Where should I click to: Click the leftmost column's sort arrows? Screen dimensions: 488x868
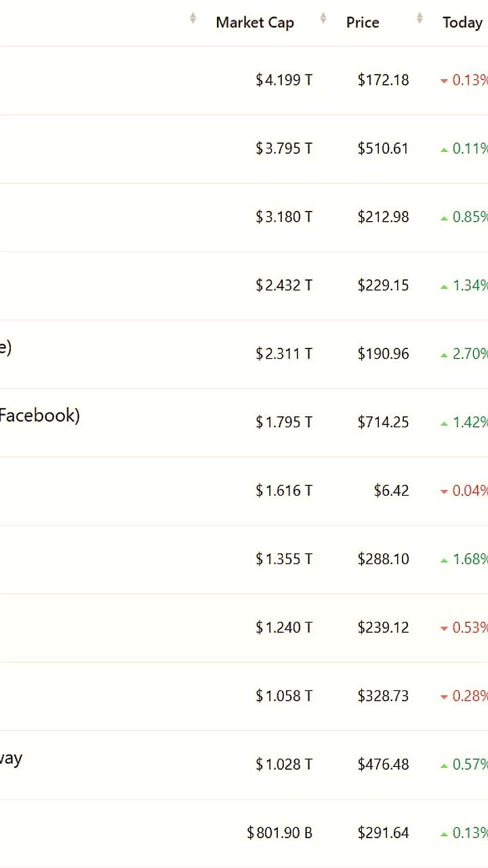193,18
